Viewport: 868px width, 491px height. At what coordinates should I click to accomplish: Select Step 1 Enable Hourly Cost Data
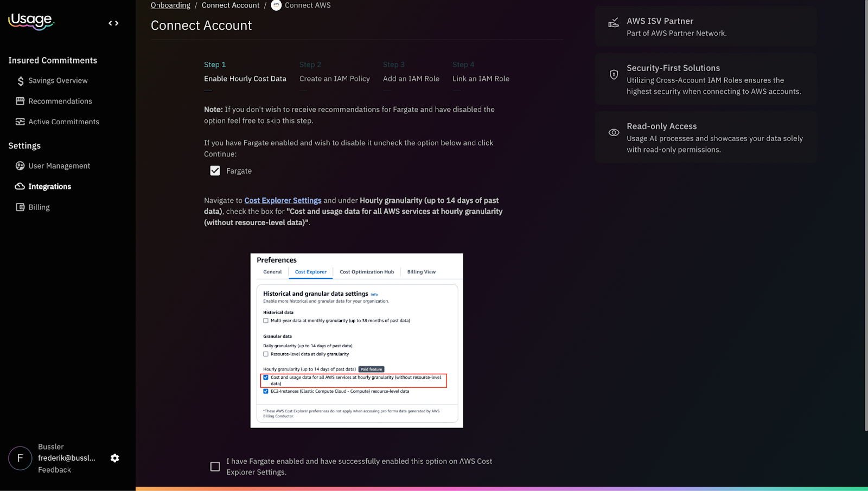(245, 72)
